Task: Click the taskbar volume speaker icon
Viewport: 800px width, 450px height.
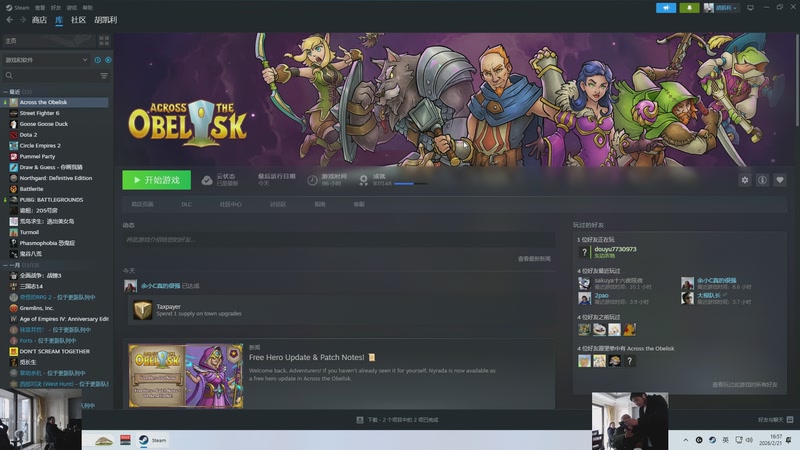Action: pos(749,440)
